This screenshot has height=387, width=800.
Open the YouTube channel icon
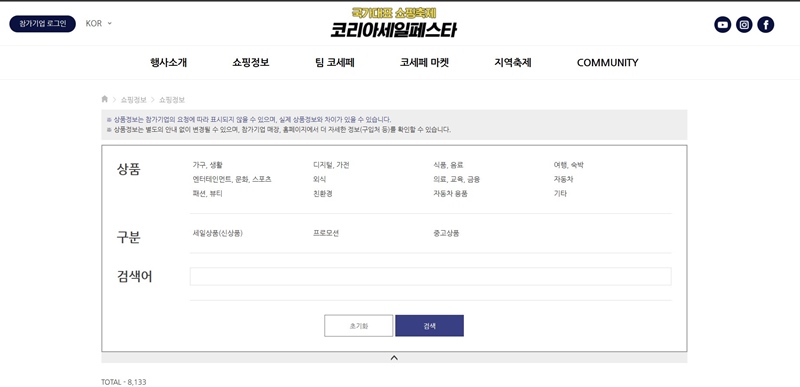pyautogui.click(x=722, y=24)
